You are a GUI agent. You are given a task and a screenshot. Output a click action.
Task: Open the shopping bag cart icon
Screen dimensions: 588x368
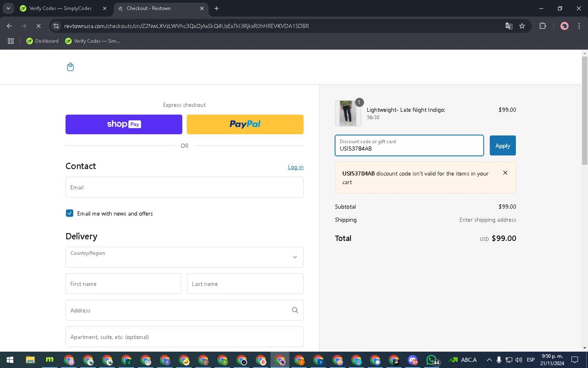tap(70, 67)
